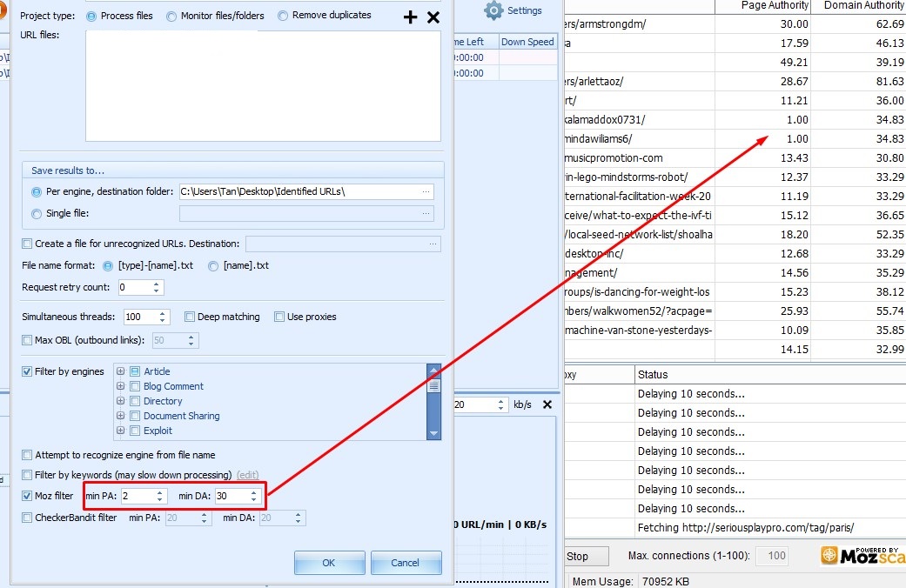Select the armstrongdm/ URL row
Viewport: 906px width, 588px height.
(735, 24)
